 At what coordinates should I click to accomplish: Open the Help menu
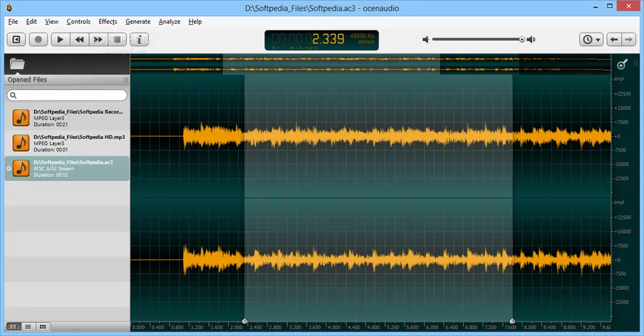click(195, 22)
